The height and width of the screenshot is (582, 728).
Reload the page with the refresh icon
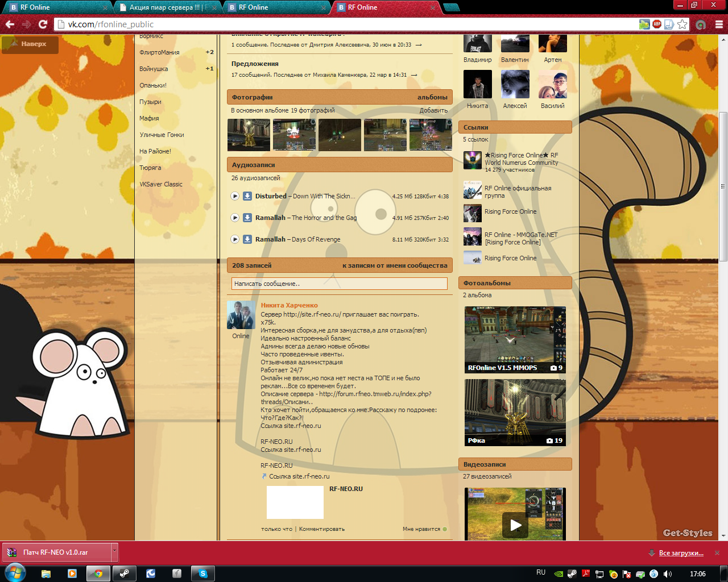43,24
